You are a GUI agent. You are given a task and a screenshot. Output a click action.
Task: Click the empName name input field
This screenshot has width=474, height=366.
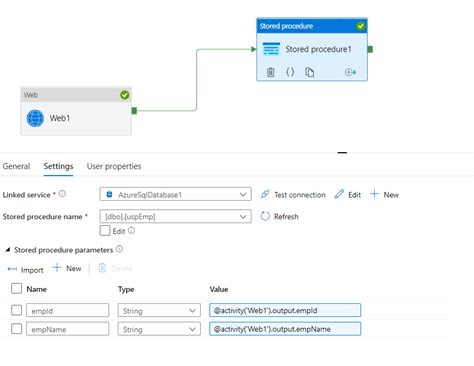(x=67, y=329)
